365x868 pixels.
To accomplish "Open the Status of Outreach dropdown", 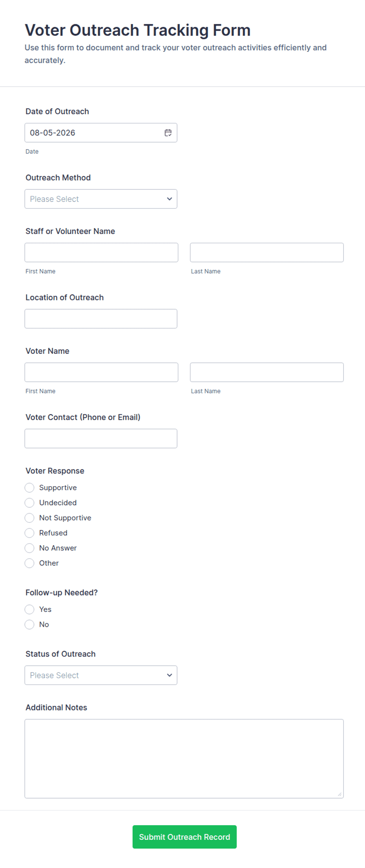I will pyautogui.click(x=101, y=675).
